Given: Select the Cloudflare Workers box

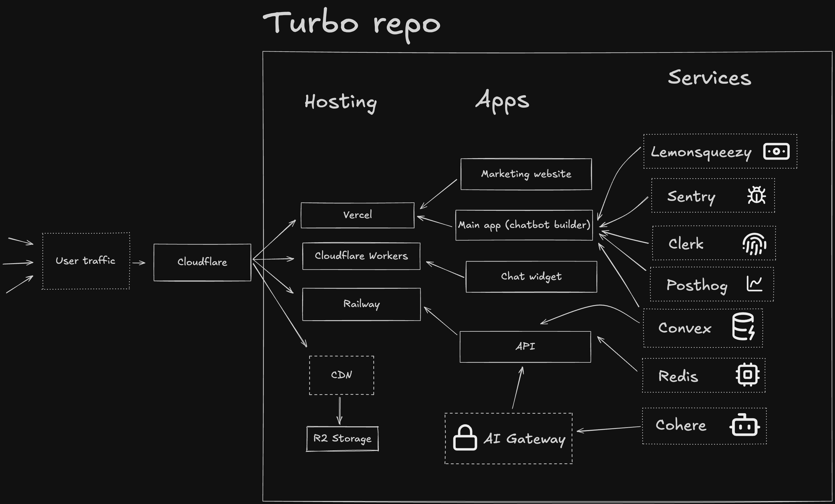Looking at the screenshot, I should pyautogui.click(x=361, y=256).
